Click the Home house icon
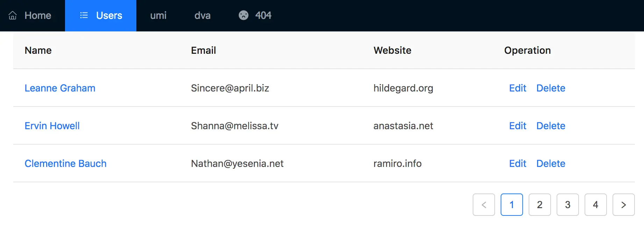 (x=13, y=15)
